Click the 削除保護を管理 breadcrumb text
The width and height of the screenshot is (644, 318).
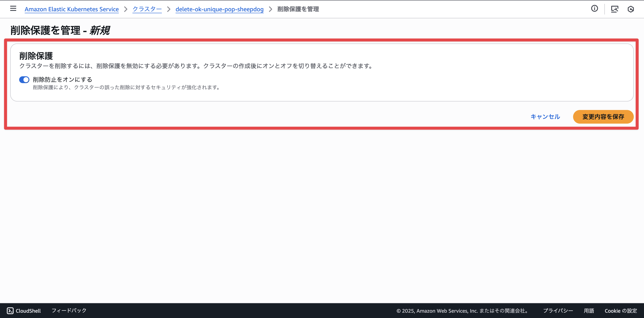pos(298,9)
